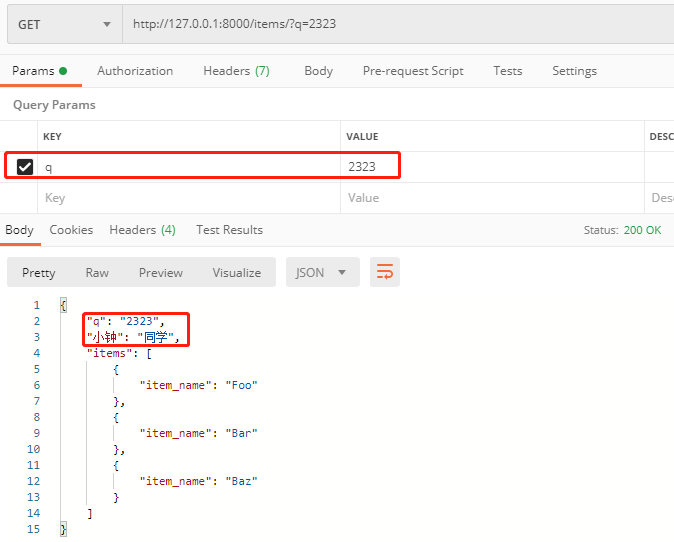Click the empty Key placeholder field

(x=190, y=198)
